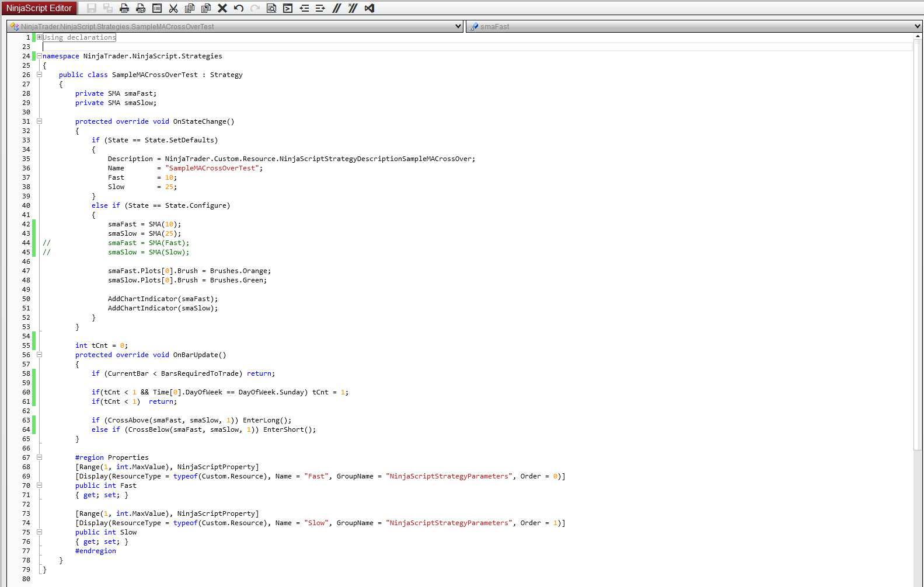Click the collapsed "Using declarations" text
Screen dimensions: 924x587
(79, 37)
